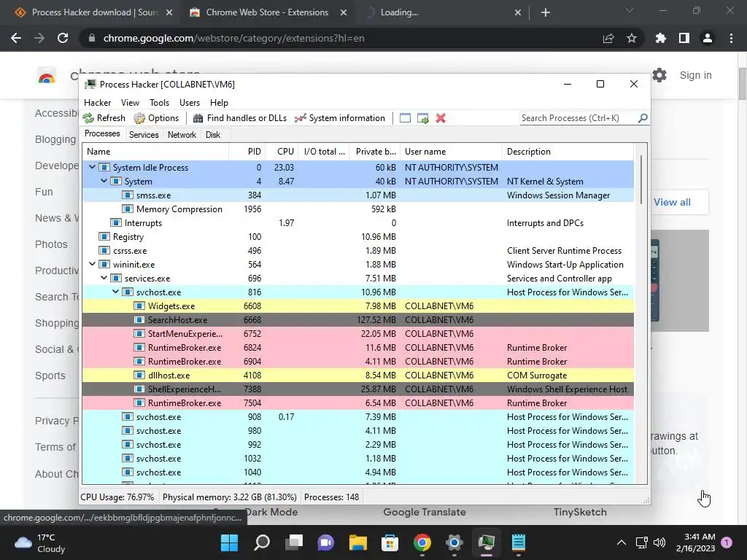Click the Chrome share page icon
The width and height of the screenshot is (747, 560).
[x=608, y=38]
